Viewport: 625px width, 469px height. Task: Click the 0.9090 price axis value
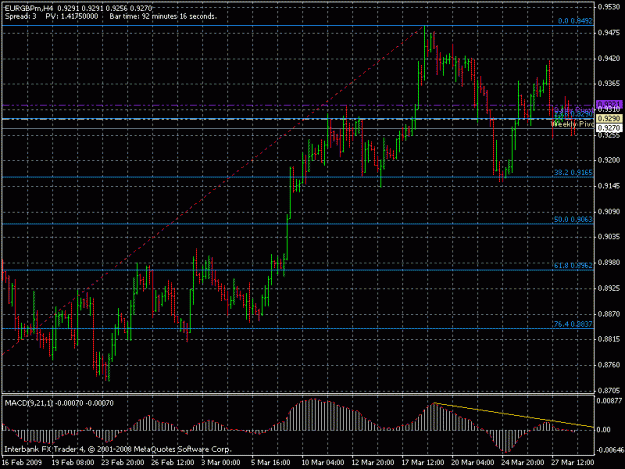(x=609, y=211)
